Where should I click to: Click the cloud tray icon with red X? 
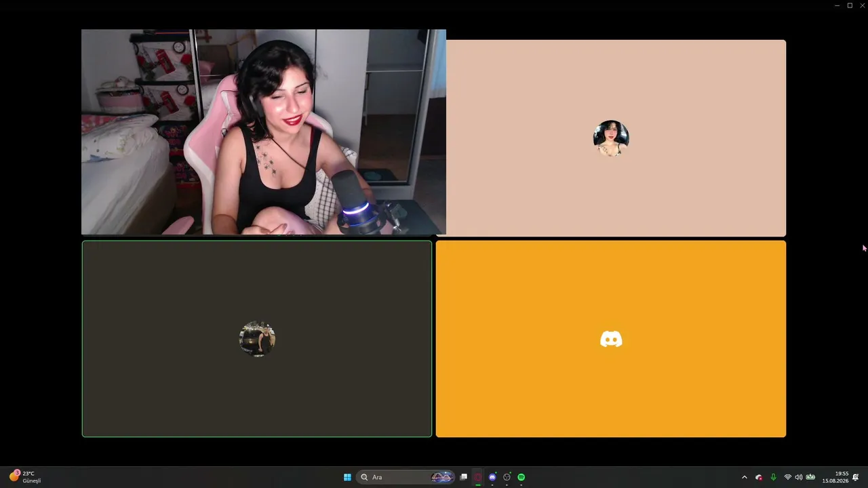(x=759, y=477)
